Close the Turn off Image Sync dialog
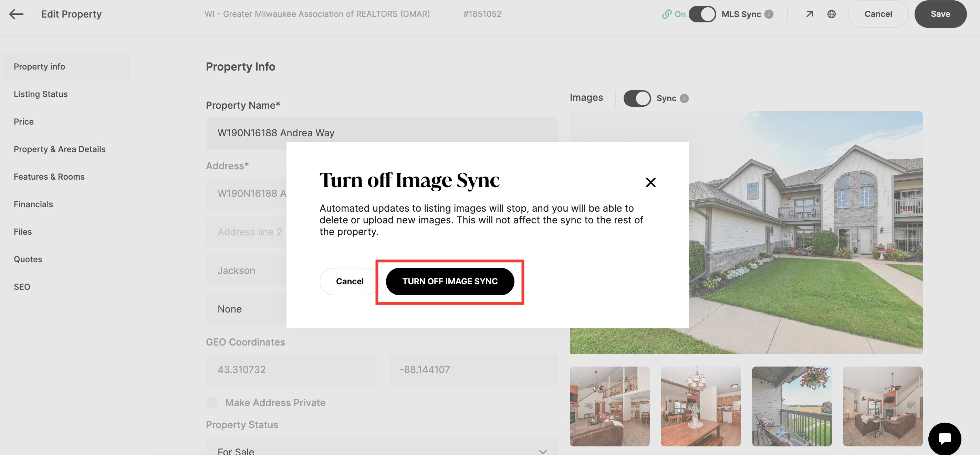Screen dimensions: 980x455 [650, 182]
